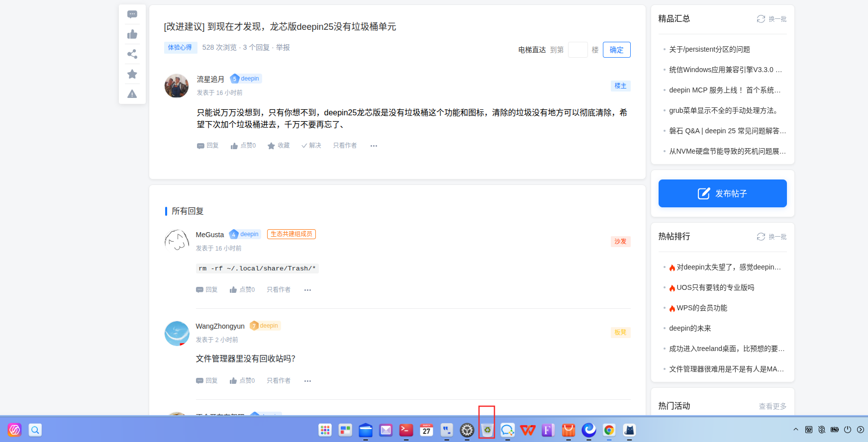Open the calendar app in the dock

pos(426,430)
